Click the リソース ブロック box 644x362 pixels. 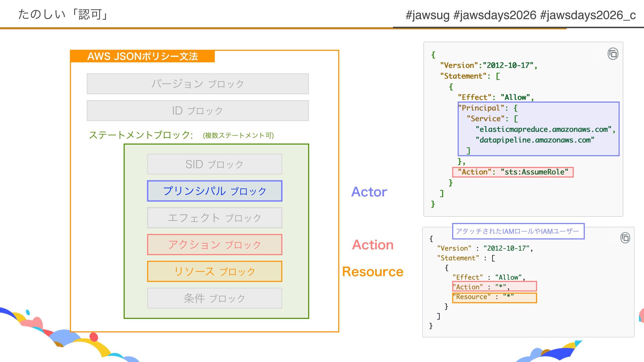215,271
